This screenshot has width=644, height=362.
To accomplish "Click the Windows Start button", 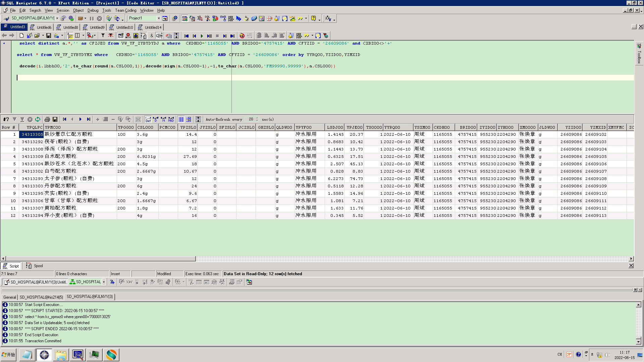I will (9, 355).
